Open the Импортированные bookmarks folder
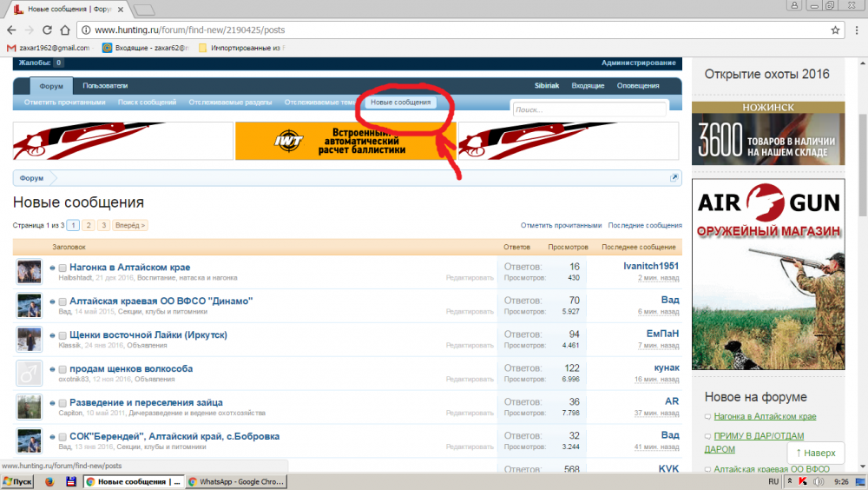This screenshot has width=868, height=490. coord(241,48)
